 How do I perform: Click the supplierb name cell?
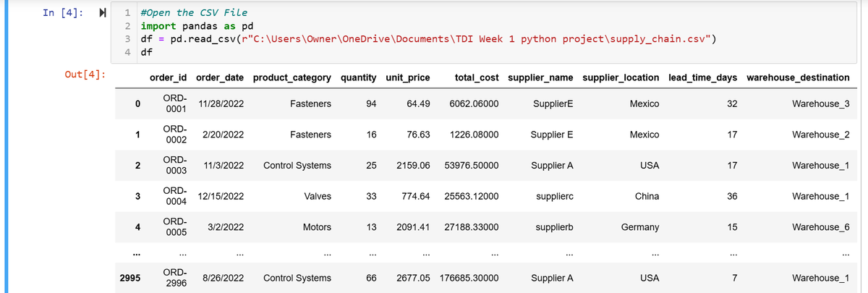coord(556,227)
